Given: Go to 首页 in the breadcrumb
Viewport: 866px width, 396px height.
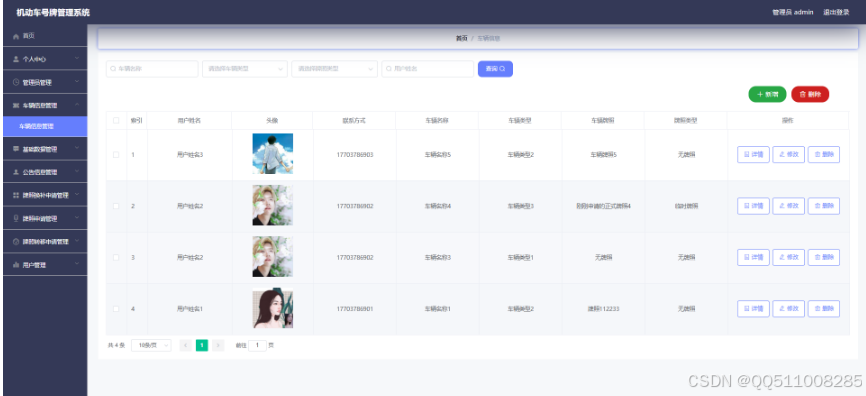Looking at the screenshot, I should [x=461, y=39].
